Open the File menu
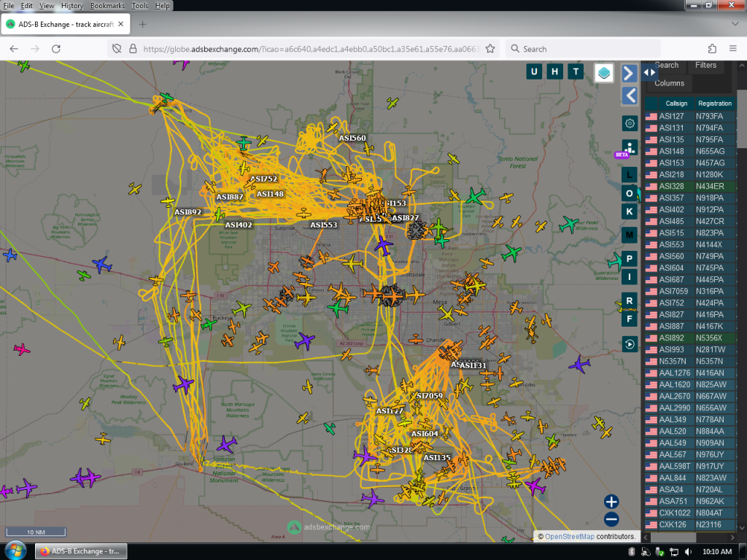747x560 pixels. coord(9,6)
